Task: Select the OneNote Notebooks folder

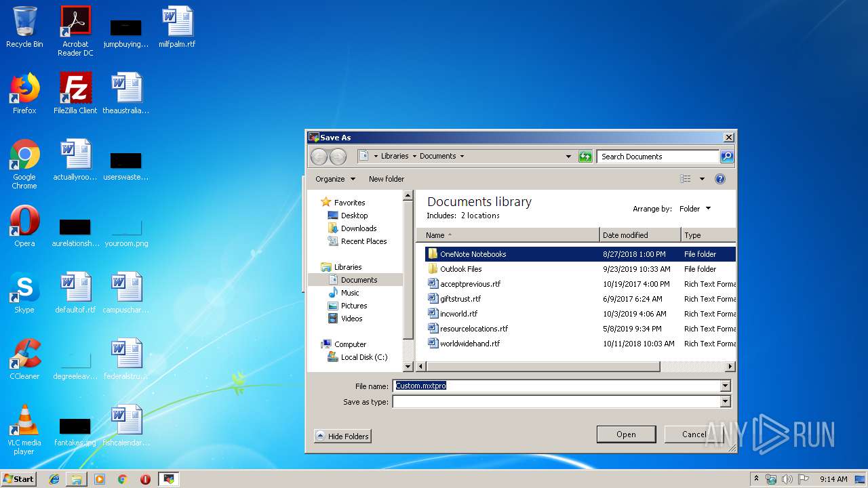Action: [x=581, y=254]
